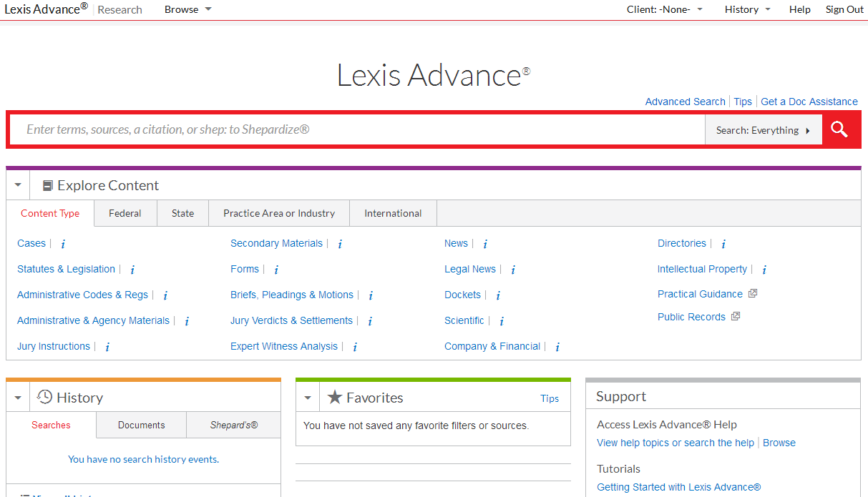The height and width of the screenshot is (497, 868).
Task: Open the Help link in top bar
Action: tap(800, 9)
